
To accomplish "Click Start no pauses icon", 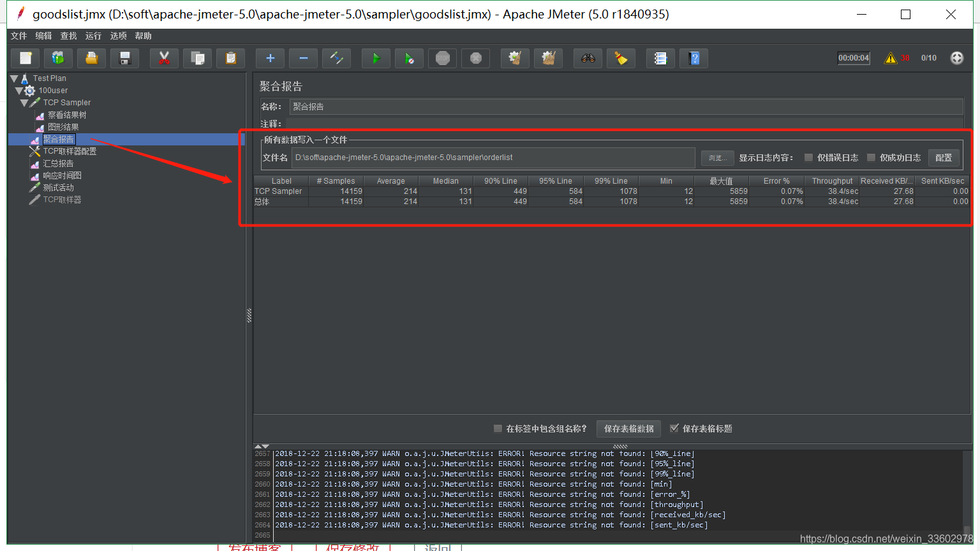I will pyautogui.click(x=410, y=58).
